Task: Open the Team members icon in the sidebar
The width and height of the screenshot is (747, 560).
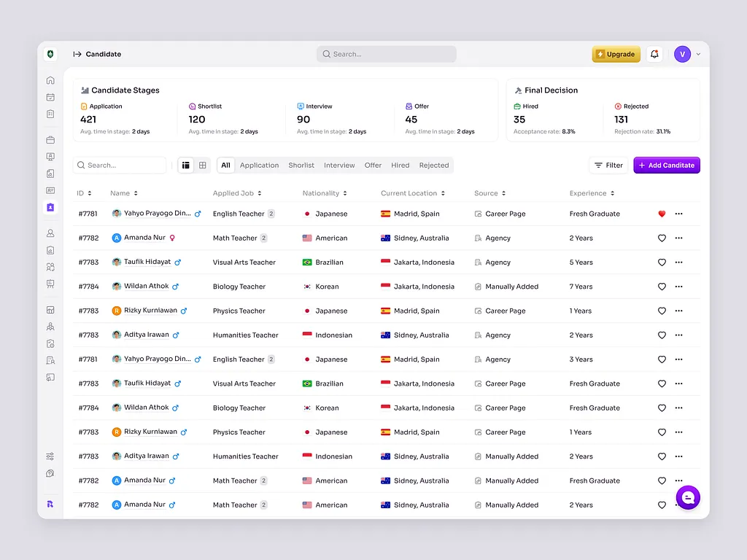Action: pyautogui.click(x=50, y=268)
